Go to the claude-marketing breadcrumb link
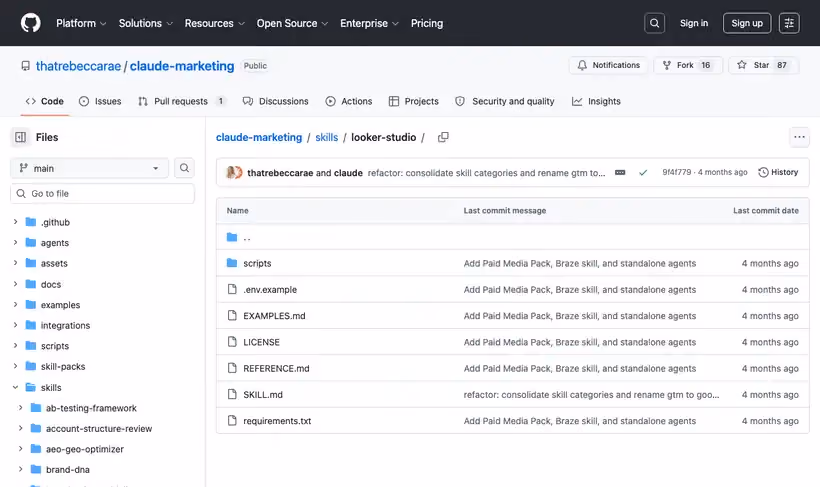 [259, 137]
